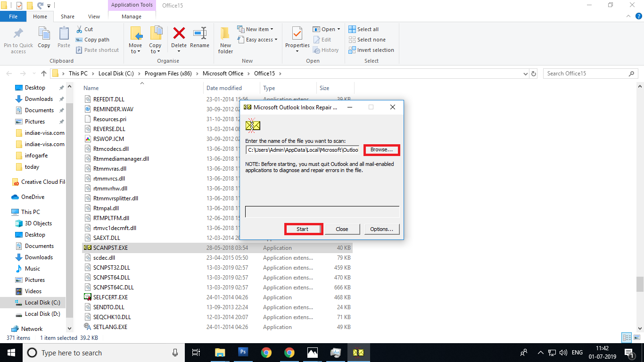Viewport: 644px width, 362px height.
Task: Click Select all in ribbon
Action: pyautogui.click(x=363, y=29)
